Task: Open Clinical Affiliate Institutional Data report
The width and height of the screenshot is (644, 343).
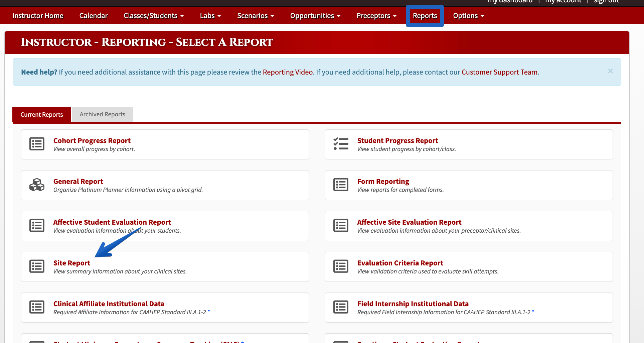Action: [x=109, y=304]
